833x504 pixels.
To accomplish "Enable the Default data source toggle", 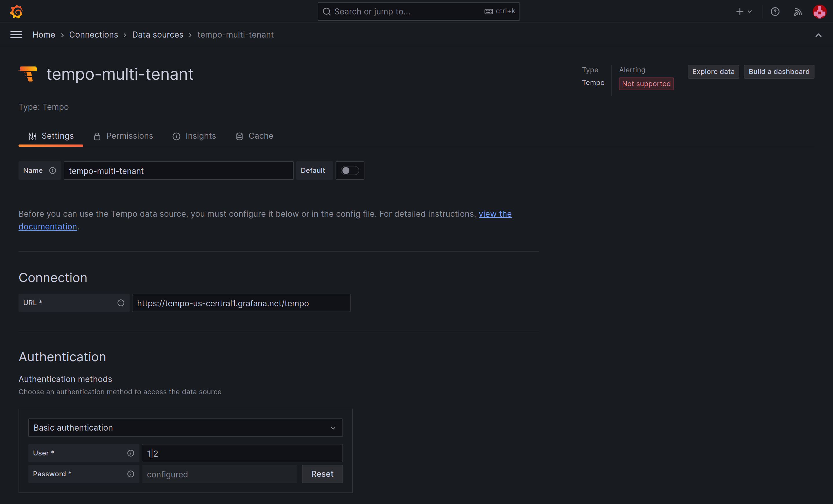I will (x=350, y=170).
